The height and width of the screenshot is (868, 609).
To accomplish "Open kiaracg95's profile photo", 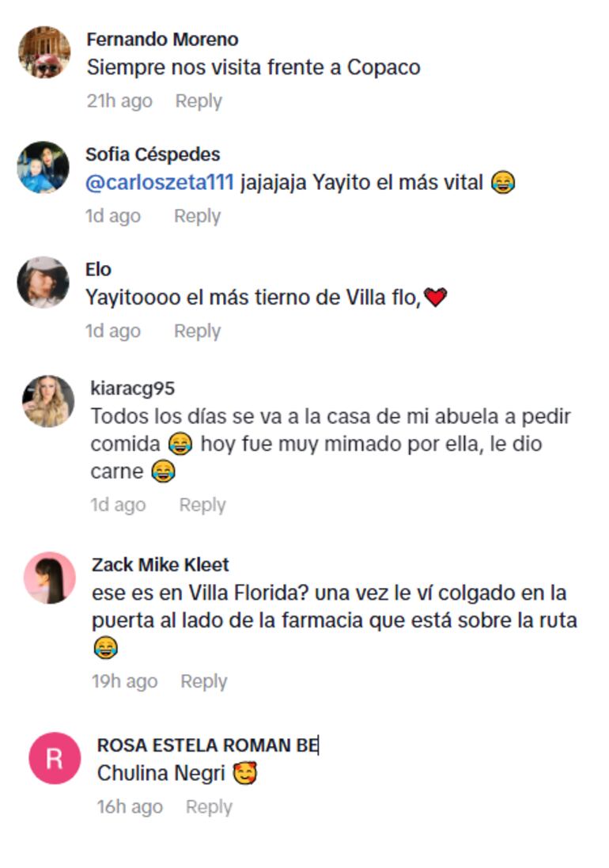I will [48, 401].
